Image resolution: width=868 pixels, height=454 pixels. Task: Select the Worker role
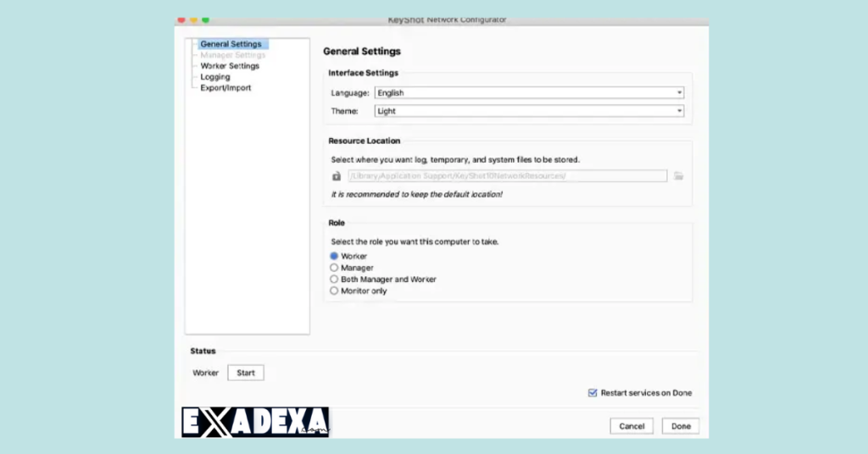(x=348, y=256)
